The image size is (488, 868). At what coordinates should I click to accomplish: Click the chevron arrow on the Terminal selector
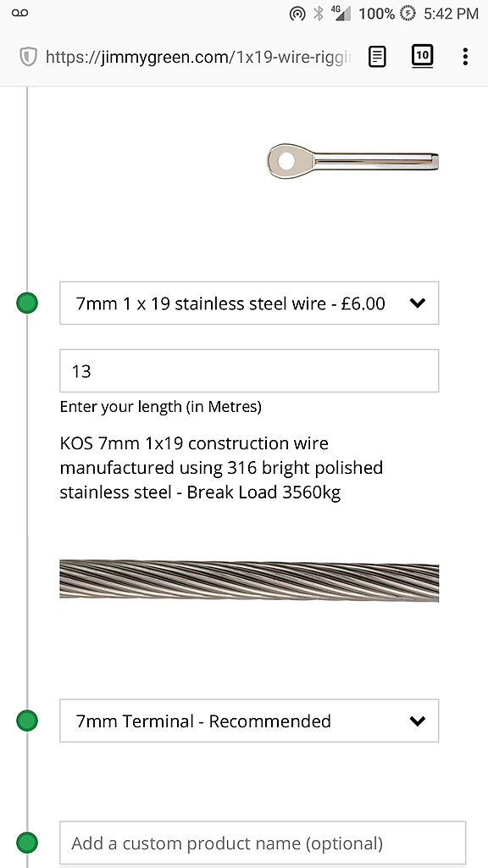(x=417, y=721)
